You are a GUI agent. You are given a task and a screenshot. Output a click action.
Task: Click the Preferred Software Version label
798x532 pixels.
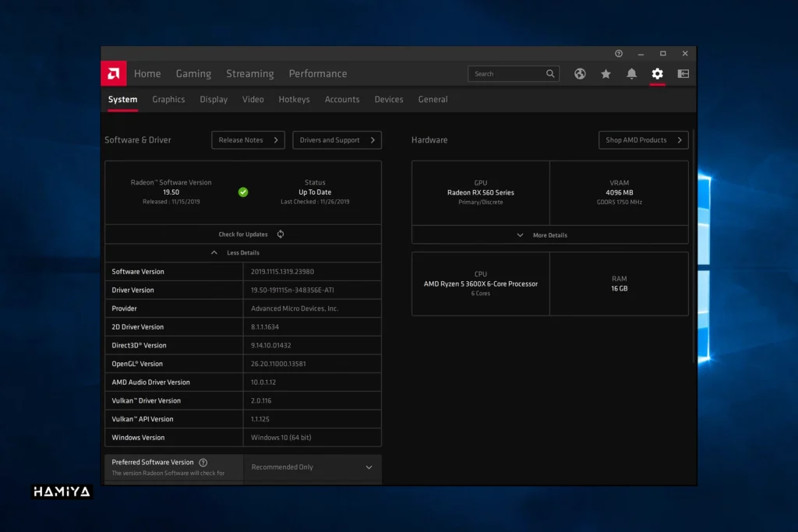153,463
